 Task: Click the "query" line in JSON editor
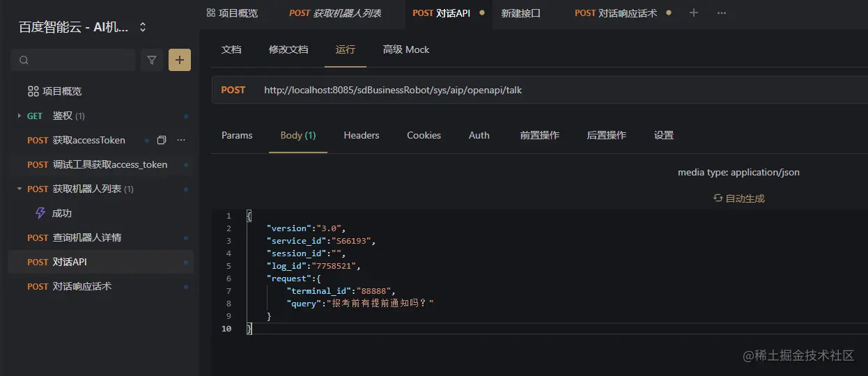(360, 304)
